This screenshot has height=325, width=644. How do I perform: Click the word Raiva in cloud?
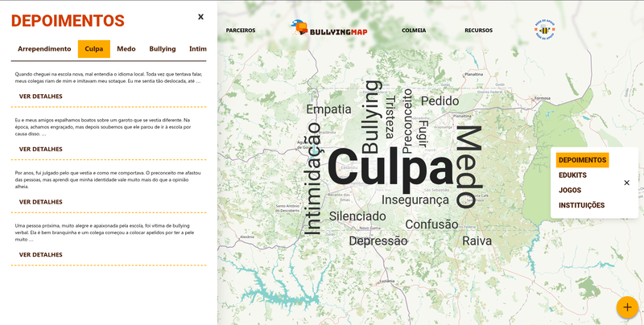(x=477, y=241)
